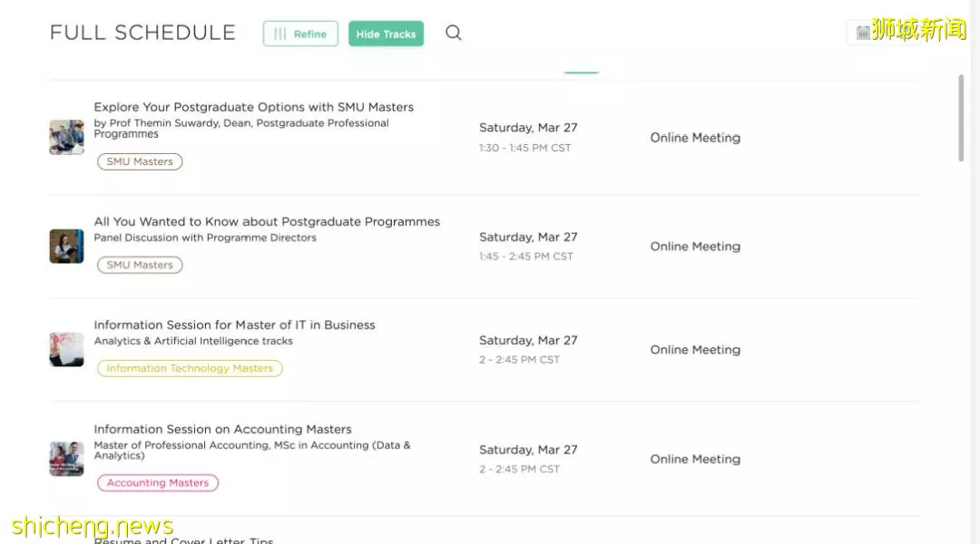Select the Accounting Masters track tag
The image size is (980, 544).
(158, 482)
